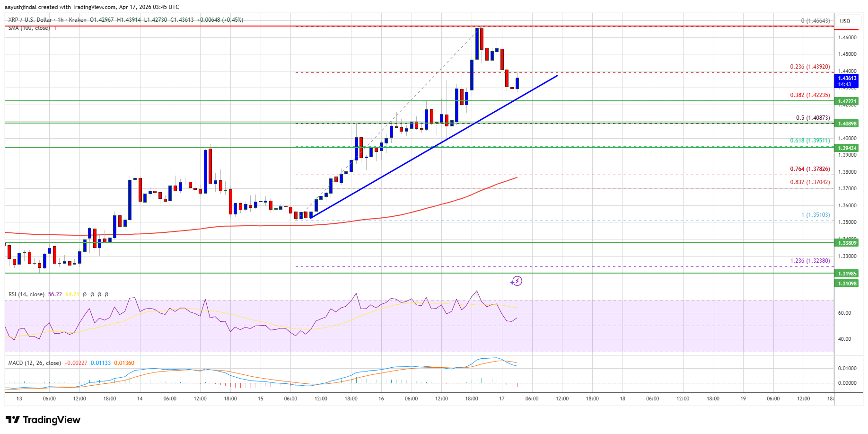Click the lightning flash icon on the chart

[517, 281]
